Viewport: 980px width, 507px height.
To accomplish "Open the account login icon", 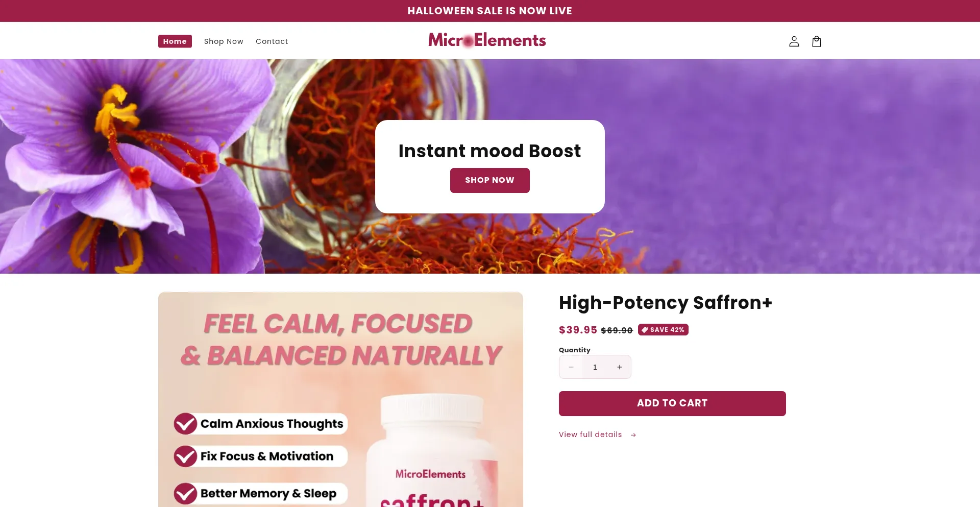I will [794, 41].
